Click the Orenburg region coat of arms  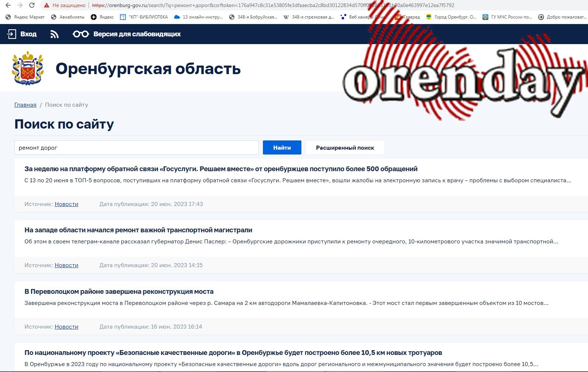(x=28, y=69)
